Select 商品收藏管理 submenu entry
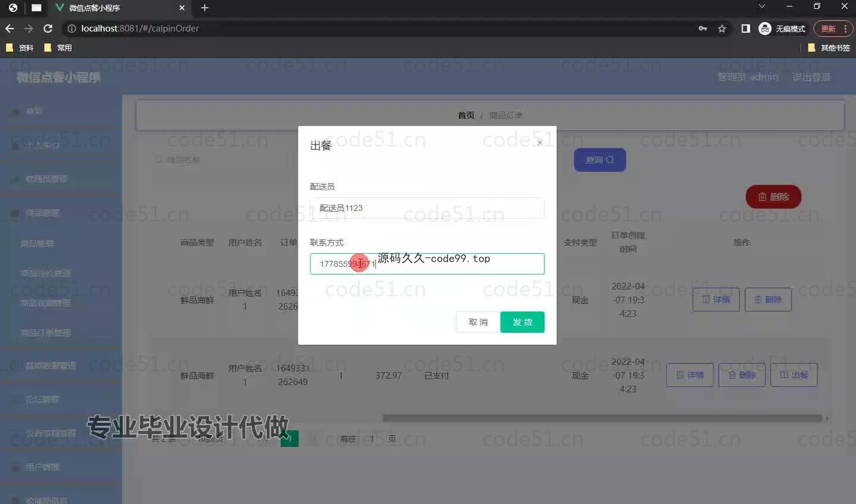Viewport: 856px width, 504px height. 61,303
